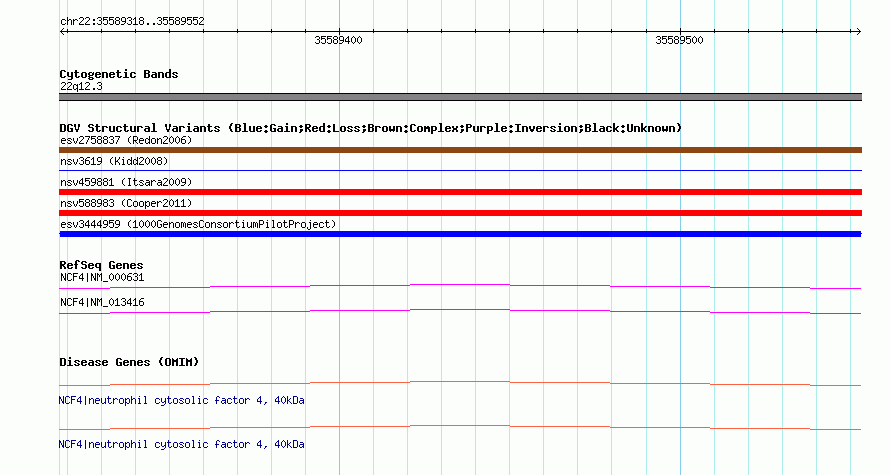The height and width of the screenshot is (475, 890).
Task: Click the nsv459881 (Itsara2009) label
Action: point(126,182)
